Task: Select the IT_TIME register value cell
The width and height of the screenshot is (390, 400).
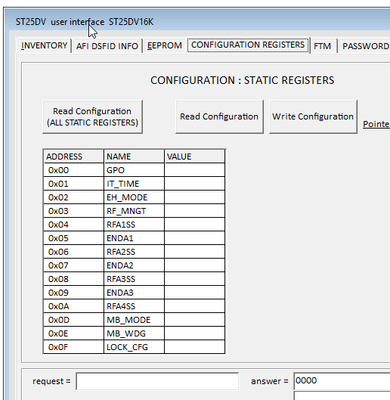Action: 194,184
